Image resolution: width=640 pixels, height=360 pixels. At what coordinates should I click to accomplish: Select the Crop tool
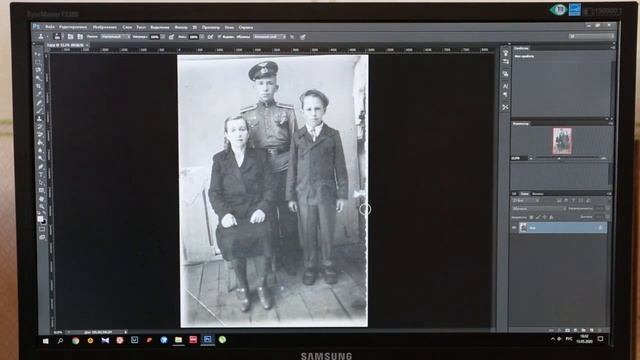coord(39,87)
